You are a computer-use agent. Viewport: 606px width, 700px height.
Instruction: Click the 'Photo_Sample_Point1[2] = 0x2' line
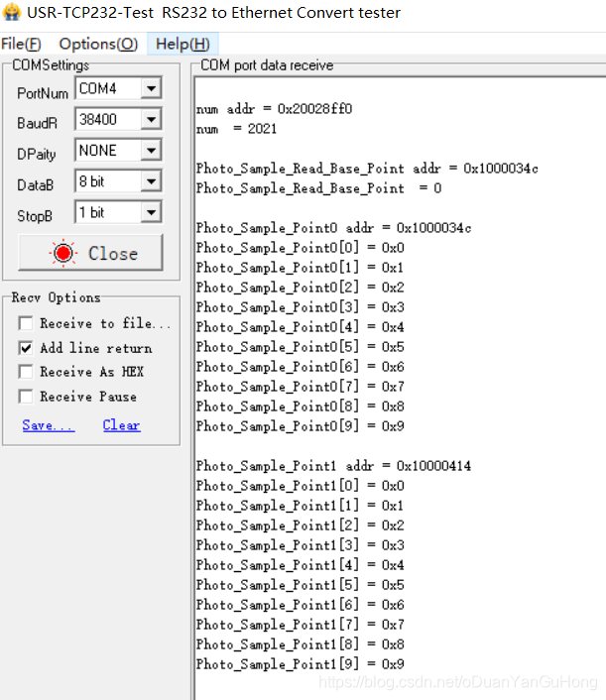(x=301, y=525)
